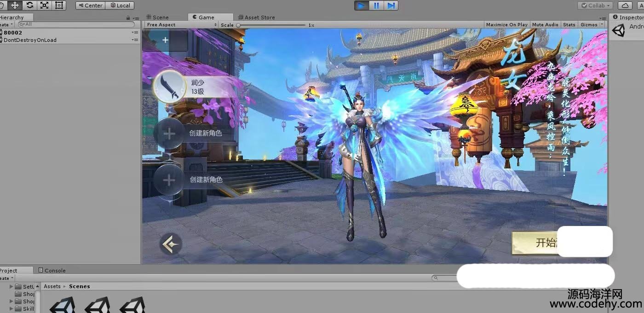Viewport: 644px width, 313px height.
Task: Click the Project tree scroll up arrow
Action: (x=37, y=286)
